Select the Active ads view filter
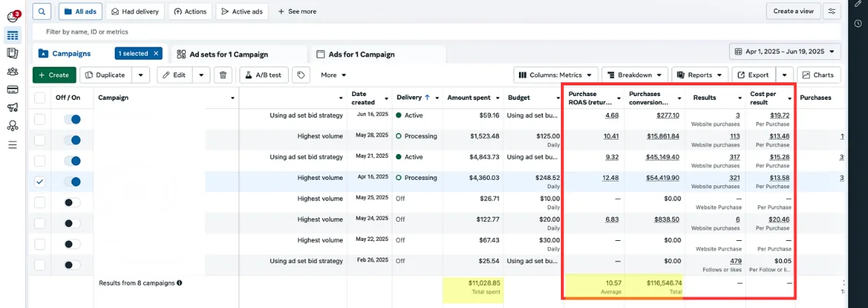This screenshot has width=868, height=308. coord(242,11)
